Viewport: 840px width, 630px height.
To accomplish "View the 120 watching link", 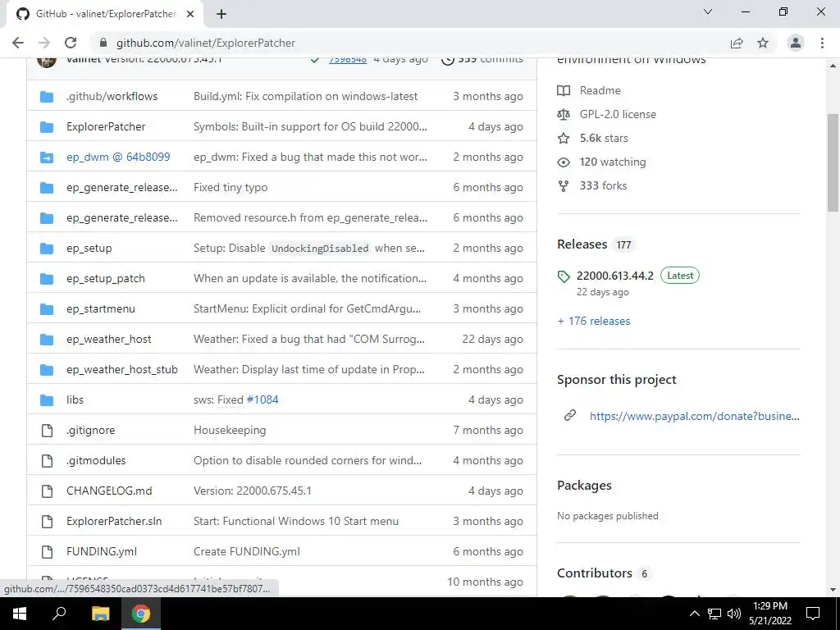I will pyautogui.click(x=613, y=162).
